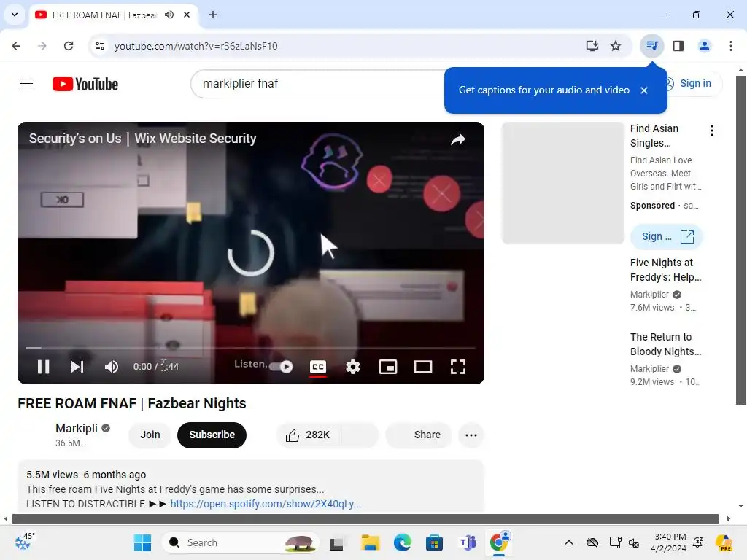Open the Wix Website Security ad title
The height and width of the screenshot is (560, 747).
[142, 139]
